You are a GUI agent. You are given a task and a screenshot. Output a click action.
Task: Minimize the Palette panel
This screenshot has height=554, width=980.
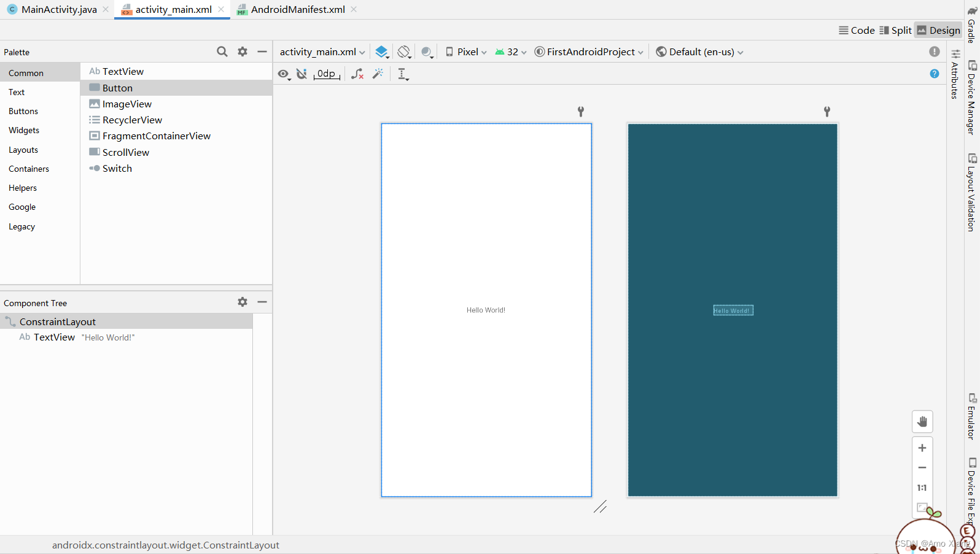(x=262, y=52)
